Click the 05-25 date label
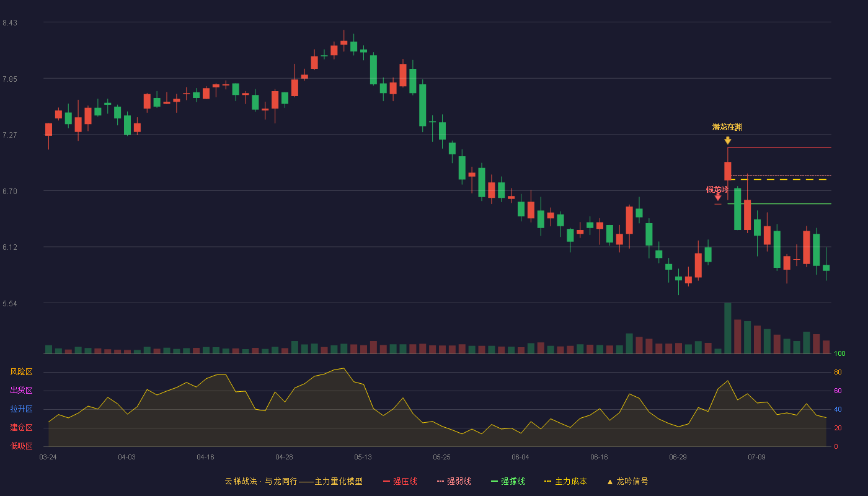 [x=441, y=457]
